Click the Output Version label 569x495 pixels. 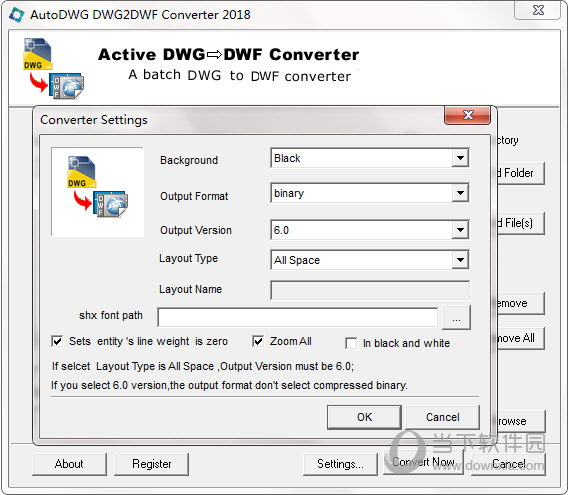(x=196, y=230)
